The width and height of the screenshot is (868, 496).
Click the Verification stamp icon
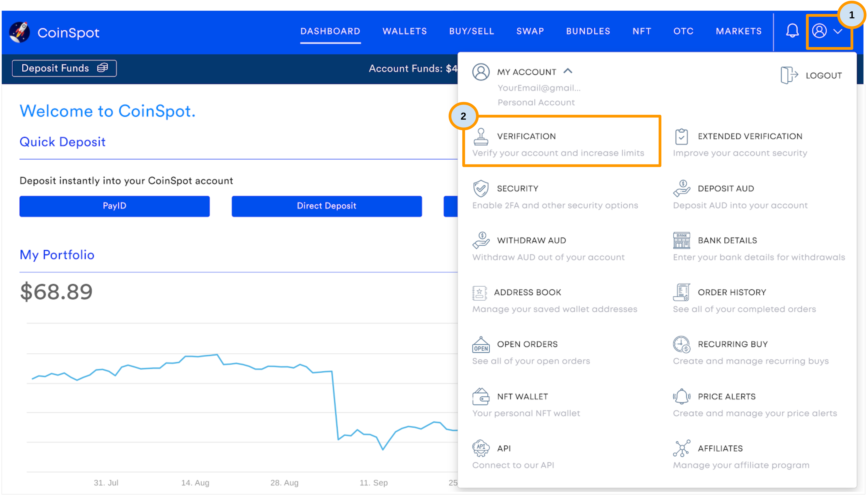pyautogui.click(x=481, y=137)
